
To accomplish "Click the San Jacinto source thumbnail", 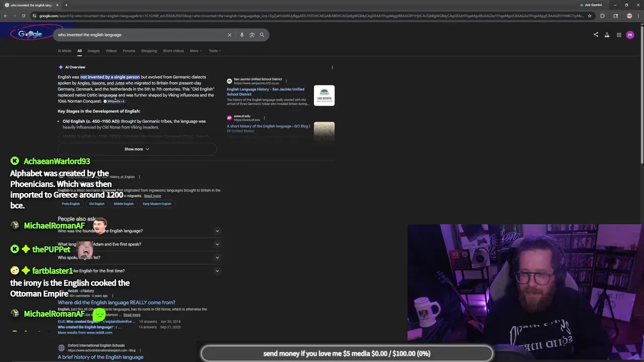I will (324, 96).
